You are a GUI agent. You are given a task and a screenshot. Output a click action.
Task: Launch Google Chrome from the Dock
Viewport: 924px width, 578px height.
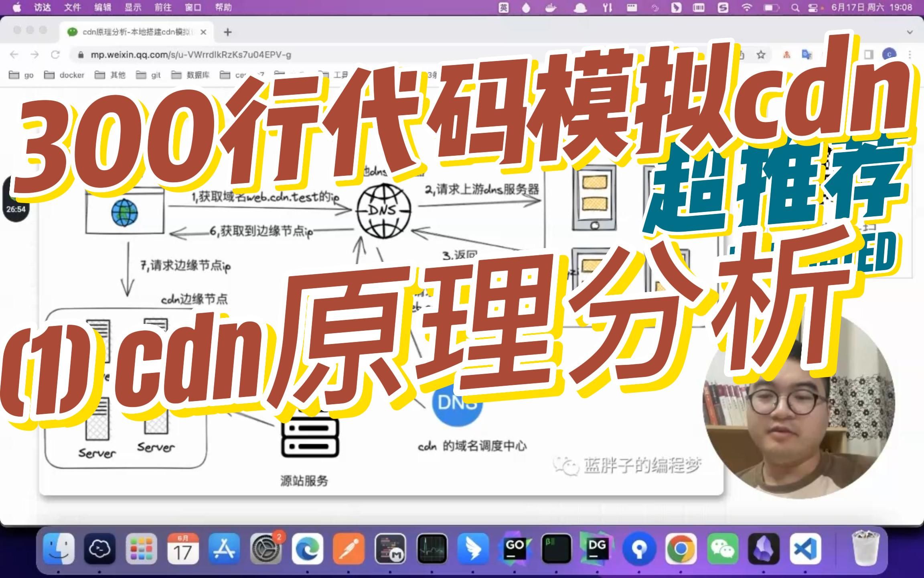[681, 549]
